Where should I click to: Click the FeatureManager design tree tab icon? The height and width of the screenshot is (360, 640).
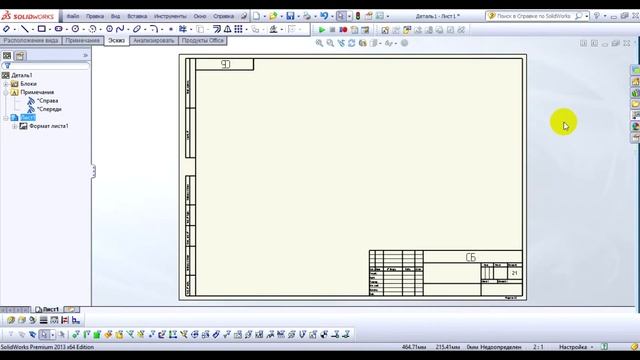tap(7, 56)
